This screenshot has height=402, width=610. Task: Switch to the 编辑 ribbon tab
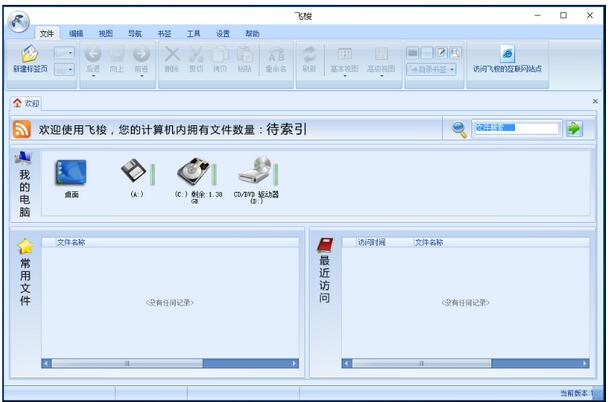tap(76, 34)
